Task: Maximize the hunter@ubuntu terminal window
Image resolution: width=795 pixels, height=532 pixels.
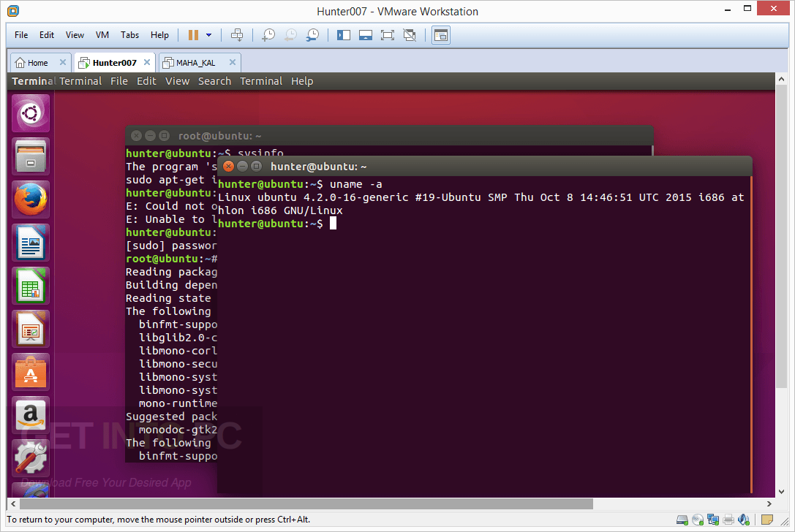Action: (x=257, y=166)
